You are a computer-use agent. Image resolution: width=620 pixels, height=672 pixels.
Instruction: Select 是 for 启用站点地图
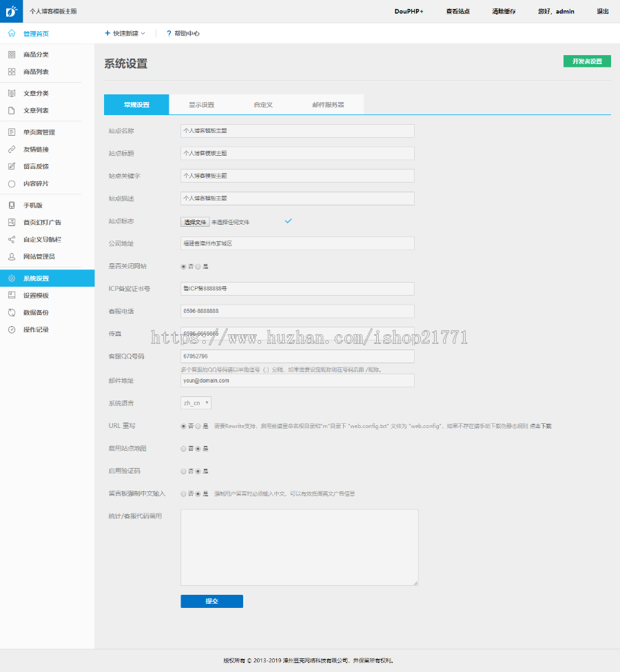pos(198,449)
